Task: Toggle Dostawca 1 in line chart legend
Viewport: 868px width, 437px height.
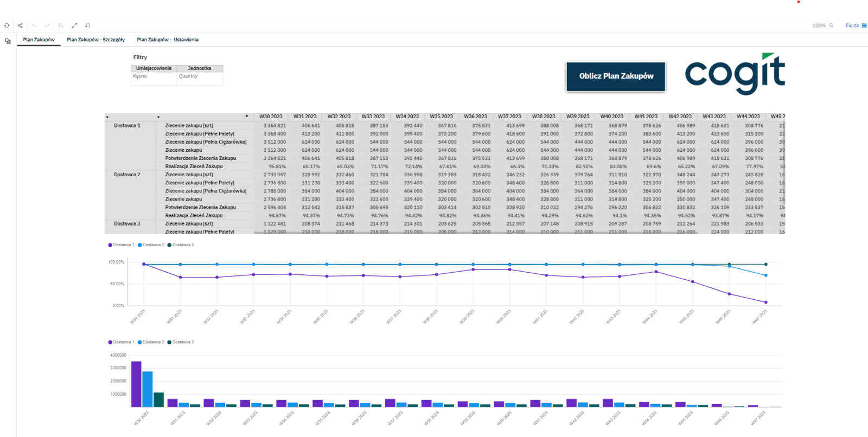Action: pos(122,245)
